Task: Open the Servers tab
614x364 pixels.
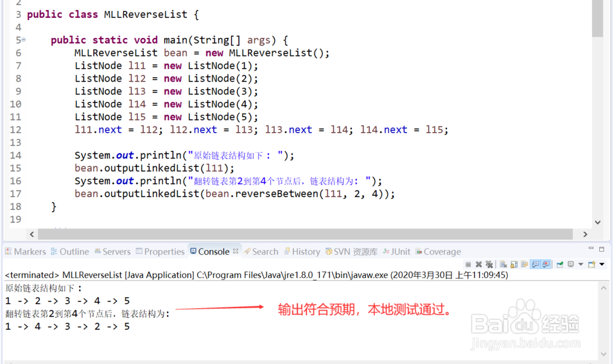Action: pos(112,252)
